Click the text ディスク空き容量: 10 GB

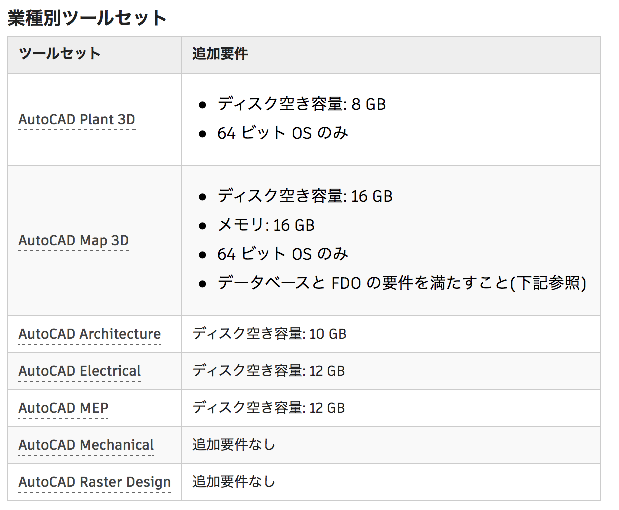[269, 334]
